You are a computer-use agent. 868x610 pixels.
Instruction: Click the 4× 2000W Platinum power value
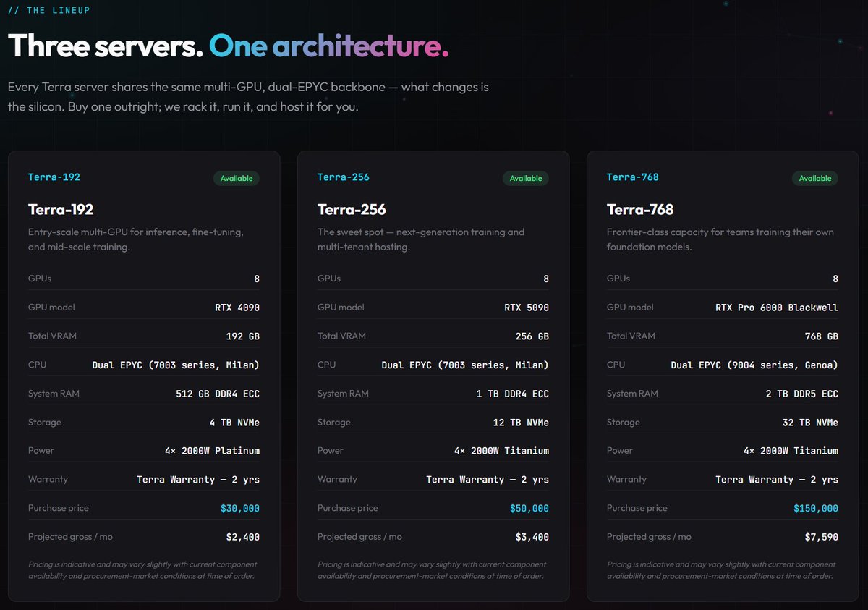(x=212, y=451)
